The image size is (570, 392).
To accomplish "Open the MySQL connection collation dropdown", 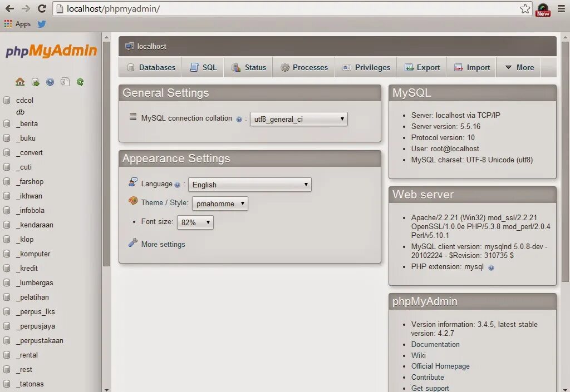I will point(299,119).
